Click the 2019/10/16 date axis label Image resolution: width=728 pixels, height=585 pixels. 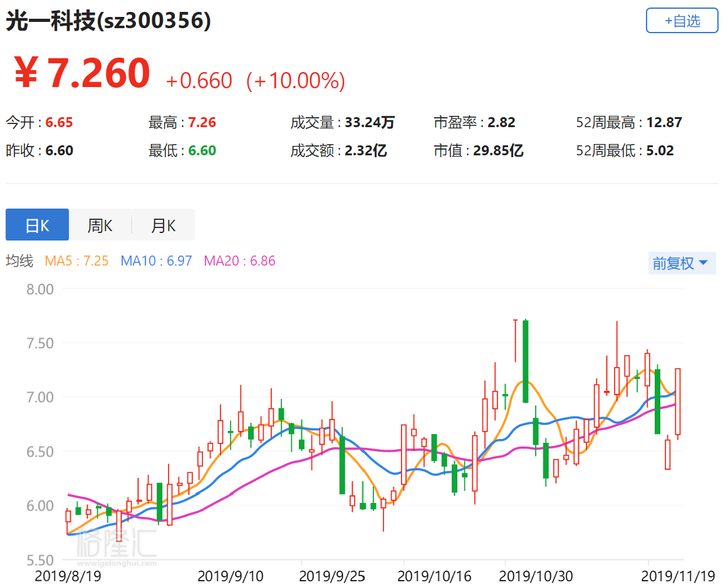(435, 576)
